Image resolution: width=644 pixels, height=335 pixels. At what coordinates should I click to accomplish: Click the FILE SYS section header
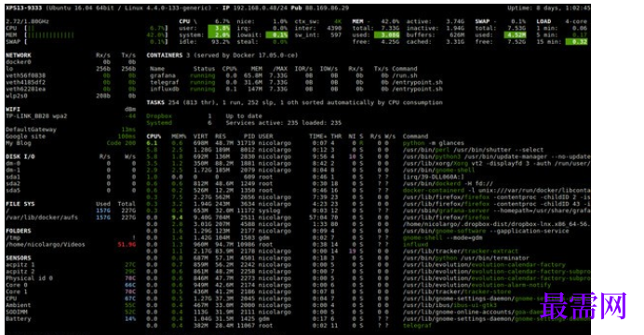pos(20,204)
